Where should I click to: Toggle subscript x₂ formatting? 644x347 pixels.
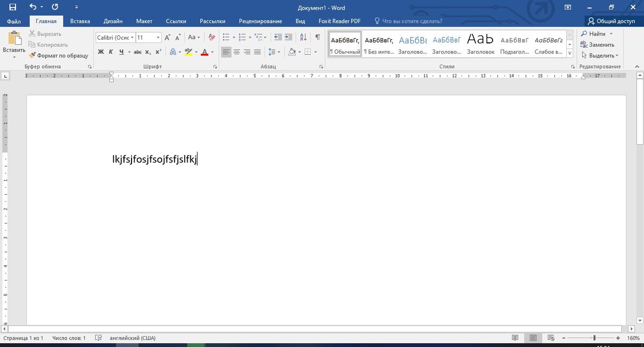(x=148, y=52)
